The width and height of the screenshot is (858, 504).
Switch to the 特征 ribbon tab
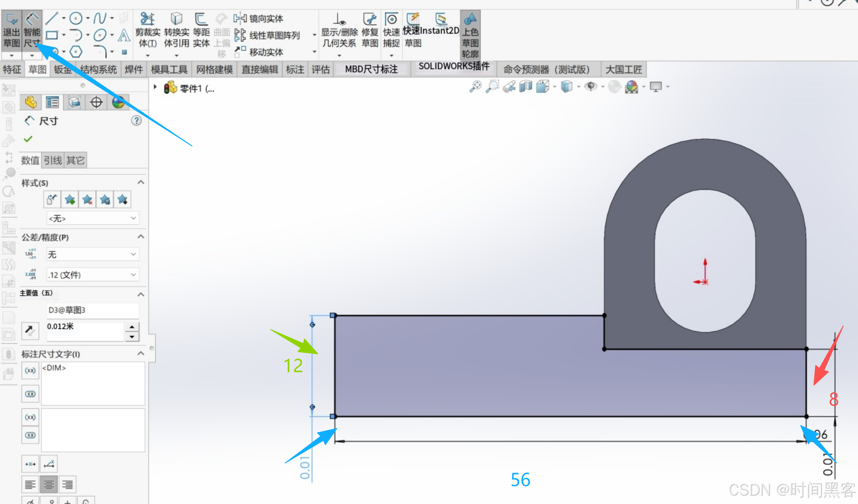pyautogui.click(x=12, y=69)
